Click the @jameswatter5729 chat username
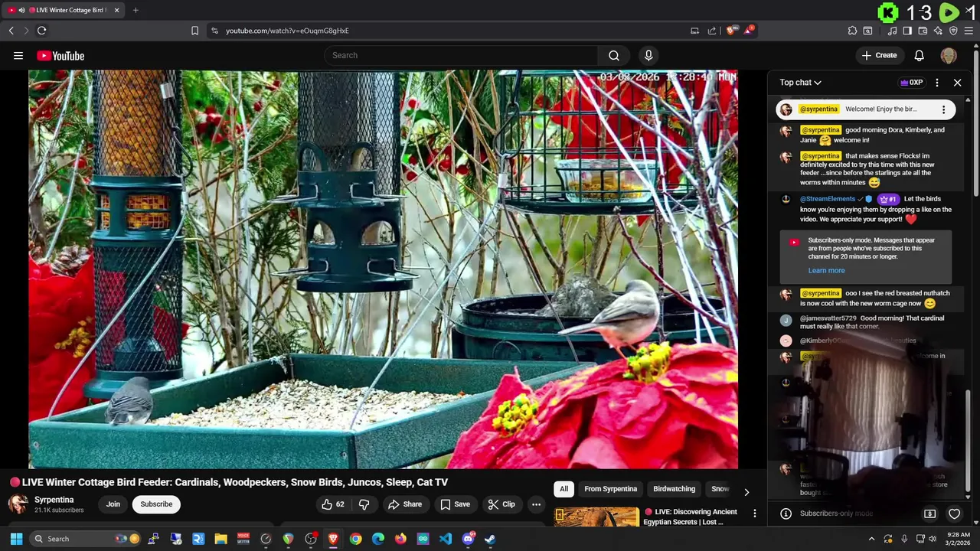Screen dimensions: 980x551 click(x=828, y=318)
